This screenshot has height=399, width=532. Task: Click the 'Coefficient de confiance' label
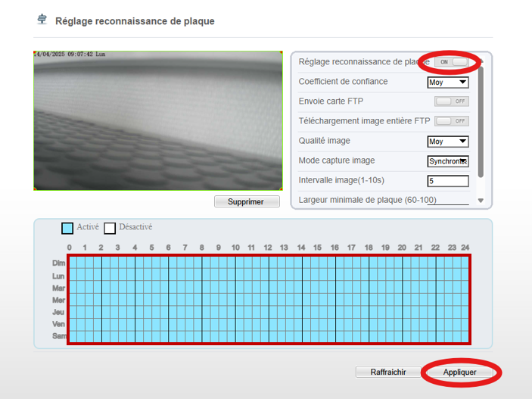click(343, 82)
